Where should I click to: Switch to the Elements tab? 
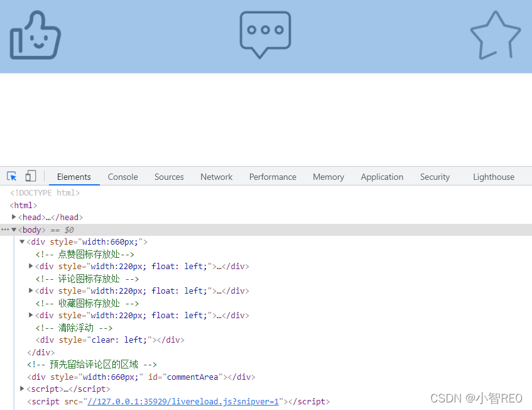click(x=74, y=177)
